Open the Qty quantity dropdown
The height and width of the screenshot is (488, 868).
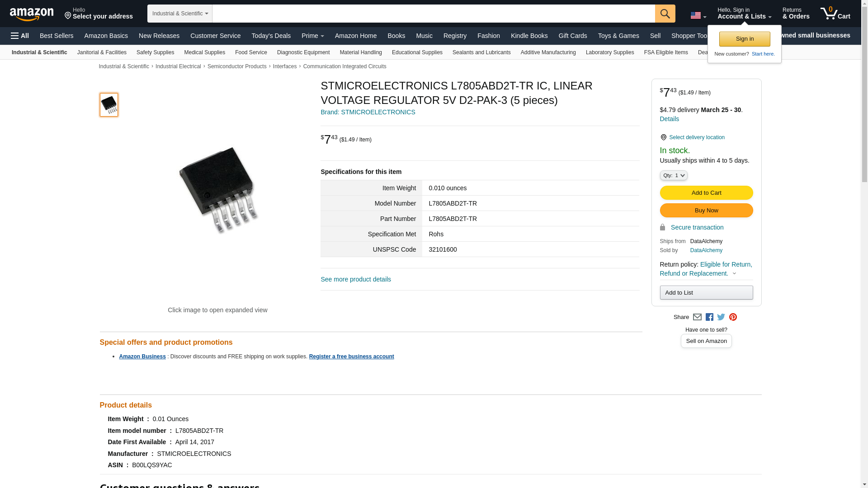coord(674,175)
